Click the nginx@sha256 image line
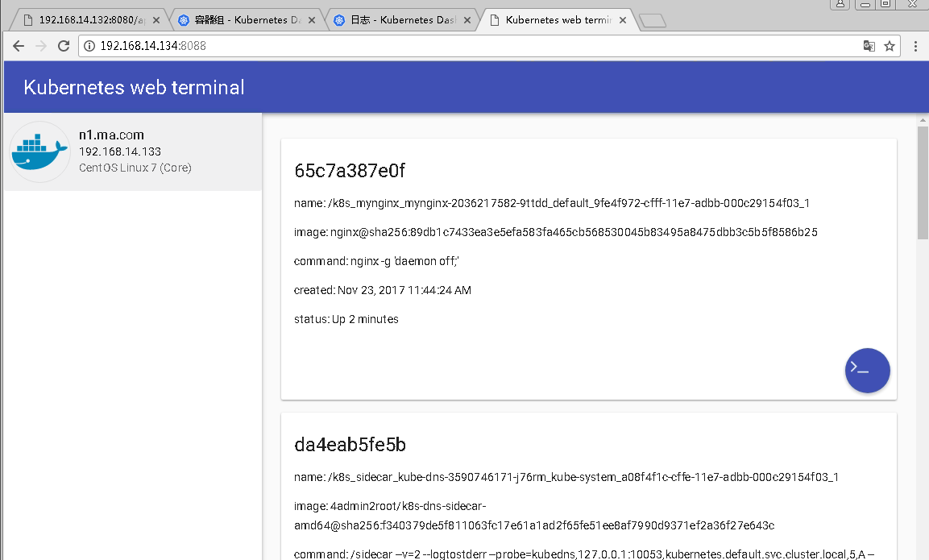This screenshot has height=560, width=929. point(556,232)
